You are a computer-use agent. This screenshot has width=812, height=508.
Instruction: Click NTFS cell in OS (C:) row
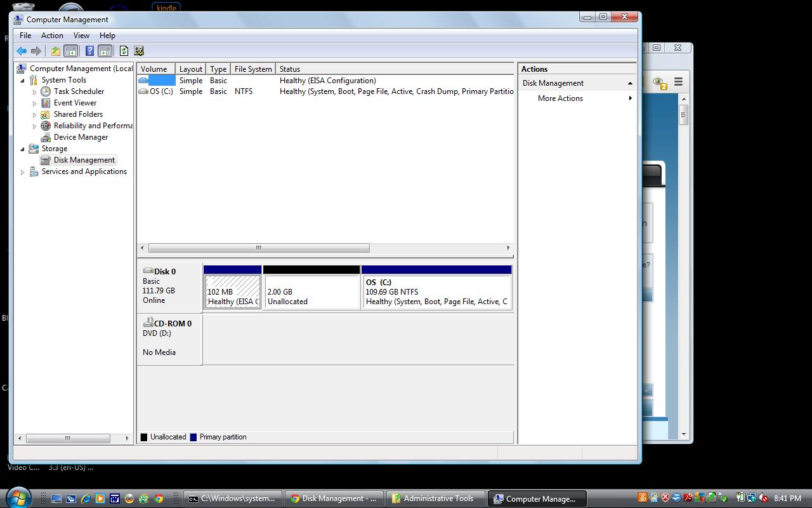(x=244, y=91)
